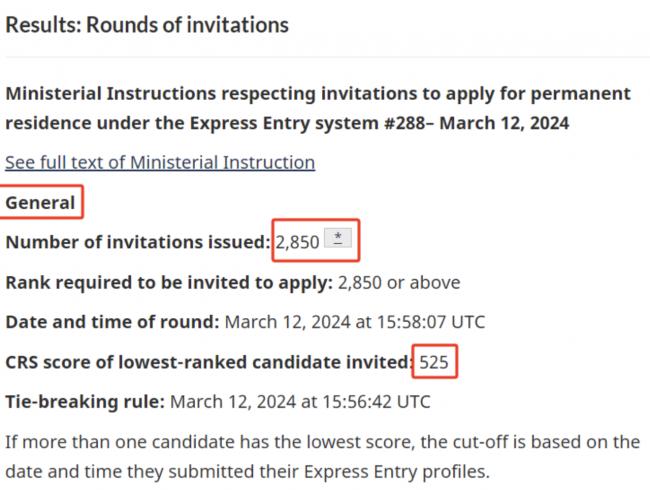Click the Express Entry profiles sentence ending
The image size is (650, 490).
pyautogui.click(x=397, y=472)
